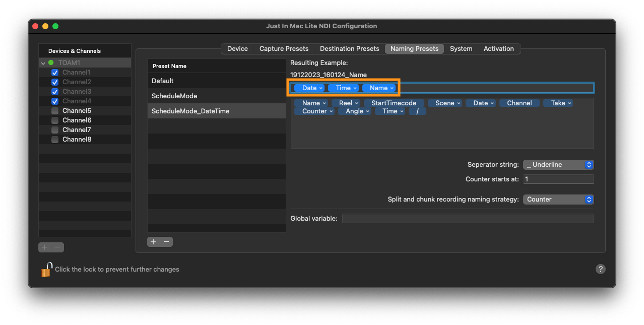Open the Activation tab

[x=499, y=49]
